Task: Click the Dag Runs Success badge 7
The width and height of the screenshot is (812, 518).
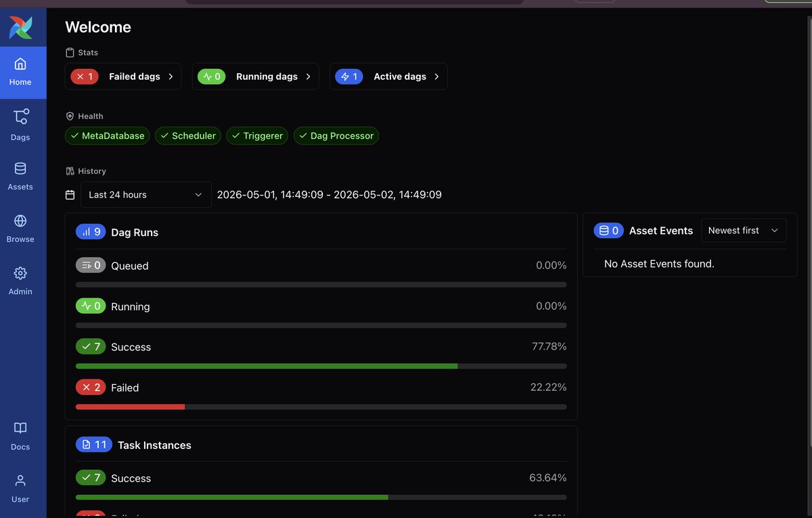Action: (91, 347)
